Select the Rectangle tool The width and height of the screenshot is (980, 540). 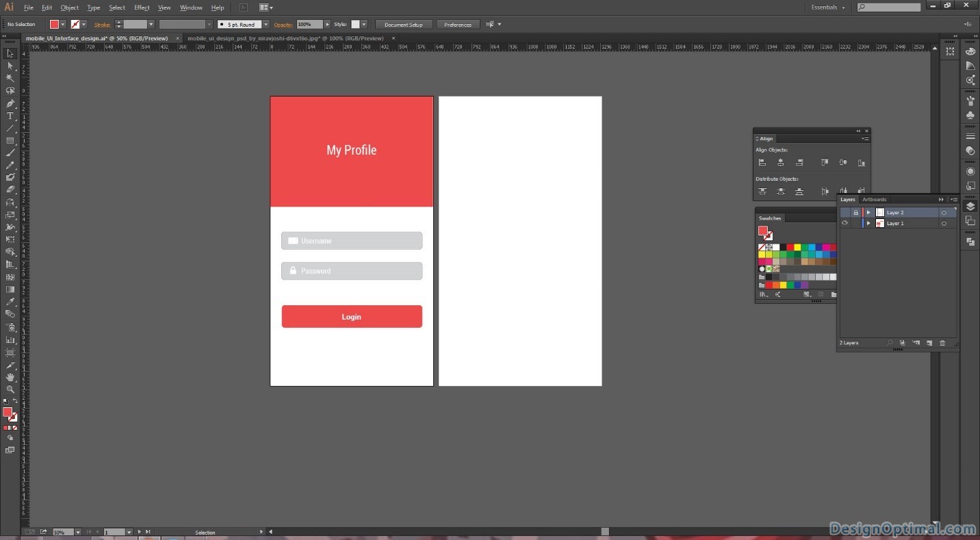tap(10, 141)
